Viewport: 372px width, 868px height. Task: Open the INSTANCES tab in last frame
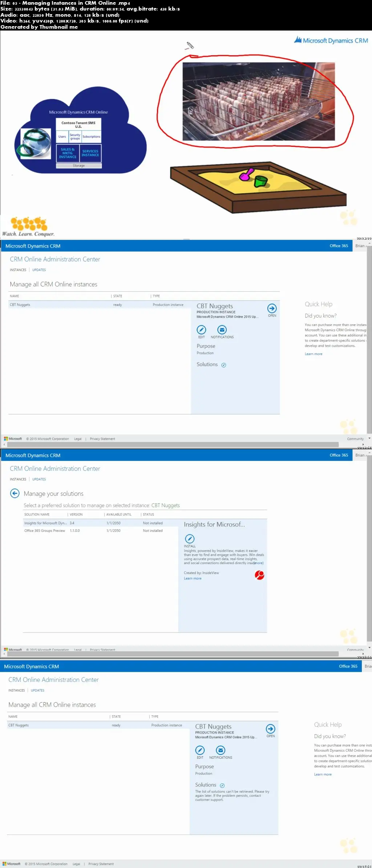(16, 690)
